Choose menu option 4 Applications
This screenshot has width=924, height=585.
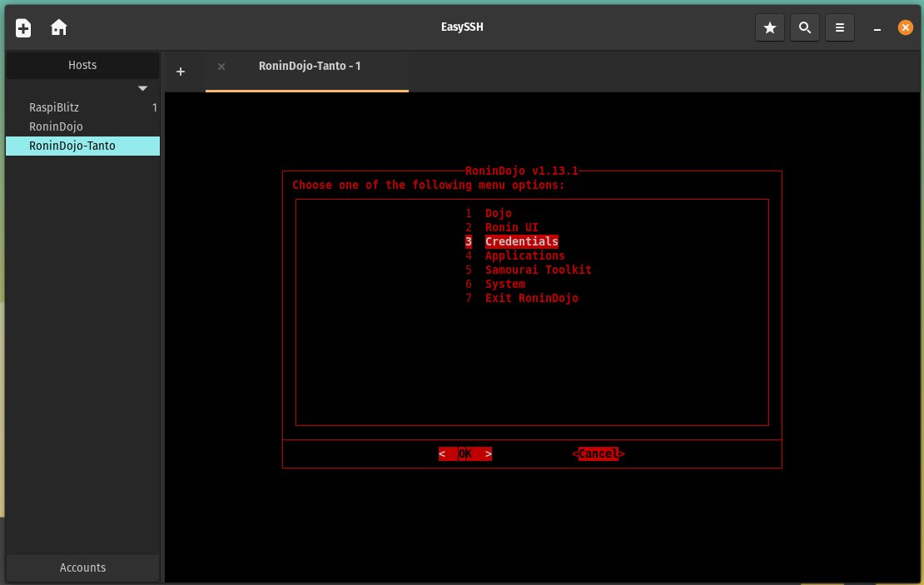click(x=515, y=255)
